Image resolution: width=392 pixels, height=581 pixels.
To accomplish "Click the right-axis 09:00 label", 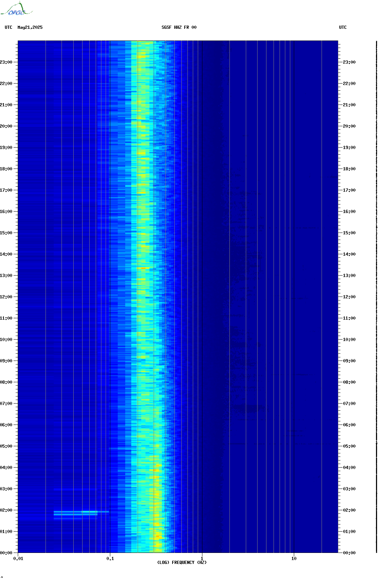I will point(349,361).
